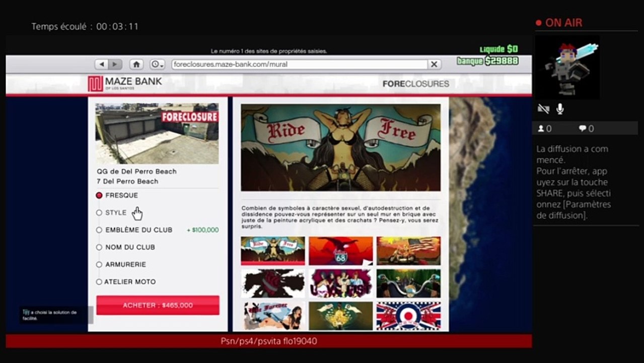Close the browser with the X button
This screenshot has width=644, height=363.
point(434,65)
